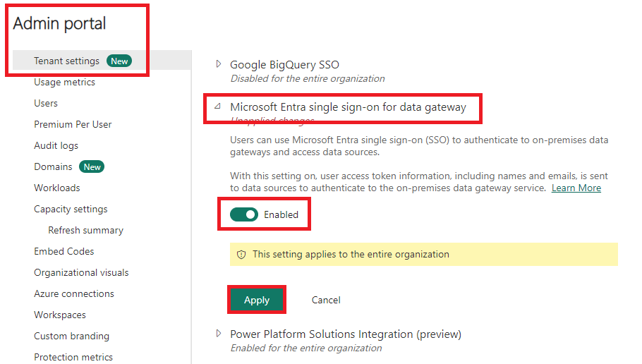Open Capacity settings
This screenshot has width=642, height=364.
(x=71, y=210)
